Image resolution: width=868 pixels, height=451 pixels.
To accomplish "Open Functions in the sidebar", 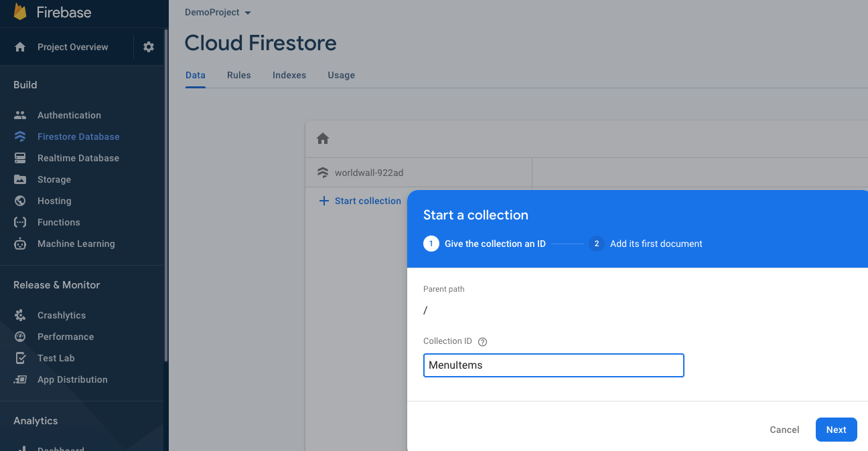I will [59, 222].
